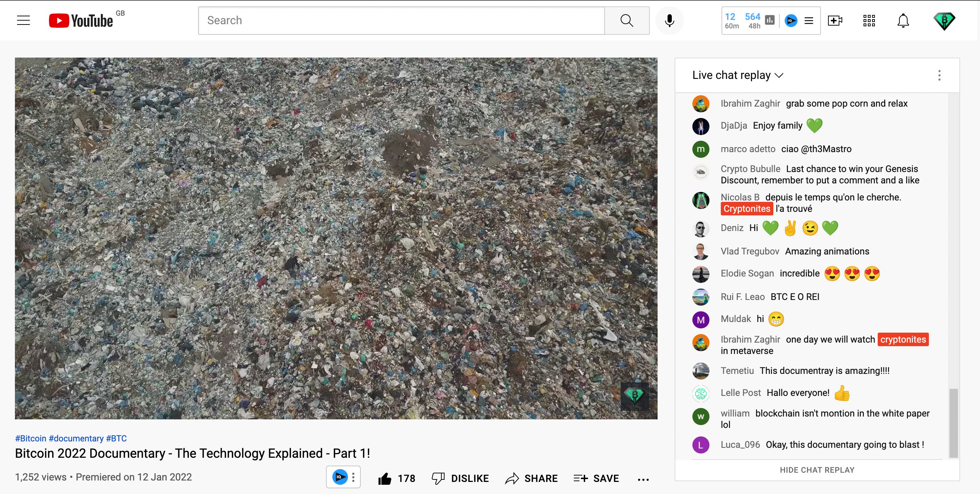
Task: Click 'Hallo everyone!' chat message
Action: click(x=798, y=393)
